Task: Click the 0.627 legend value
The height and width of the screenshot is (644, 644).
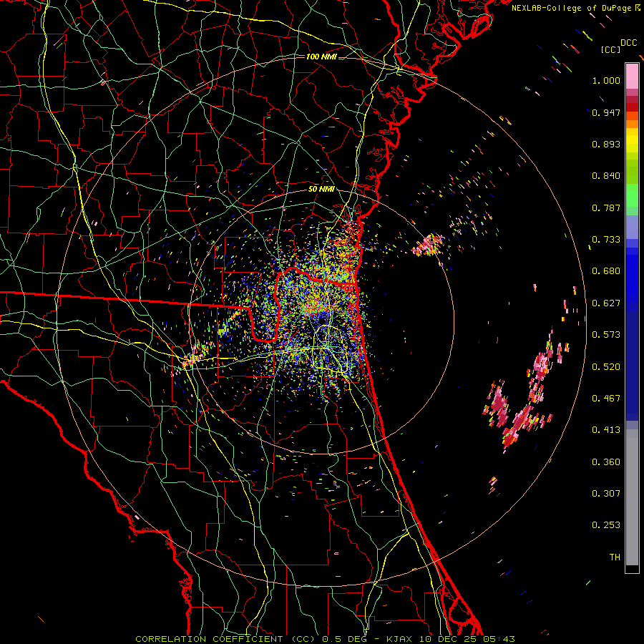Action: 606,303
